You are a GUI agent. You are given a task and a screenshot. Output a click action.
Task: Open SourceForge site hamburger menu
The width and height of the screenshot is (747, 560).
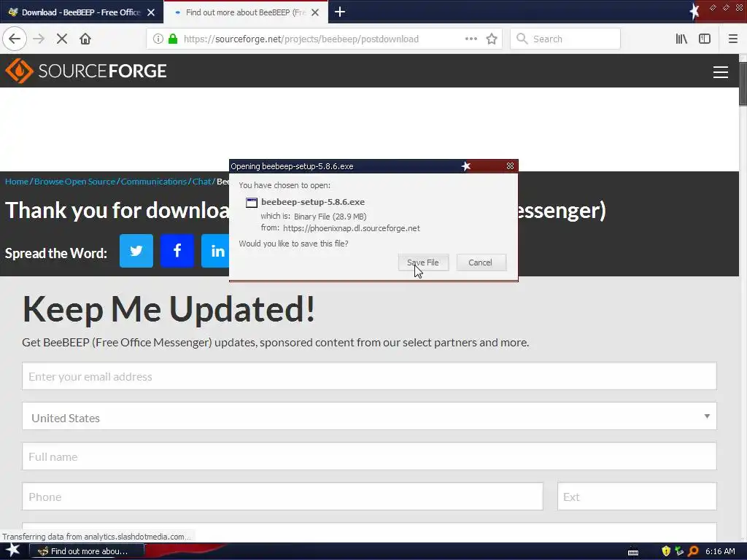[720, 71]
